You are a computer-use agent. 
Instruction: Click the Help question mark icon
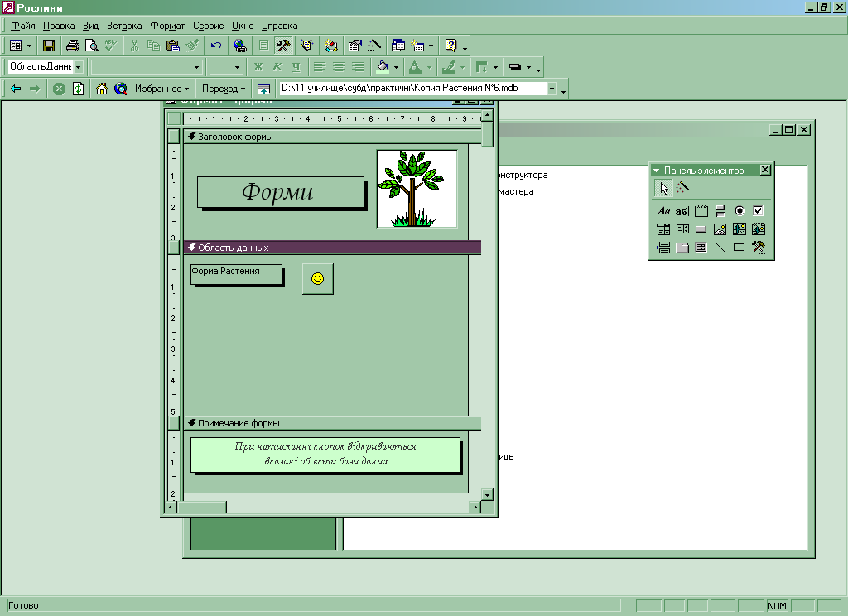point(451,46)
